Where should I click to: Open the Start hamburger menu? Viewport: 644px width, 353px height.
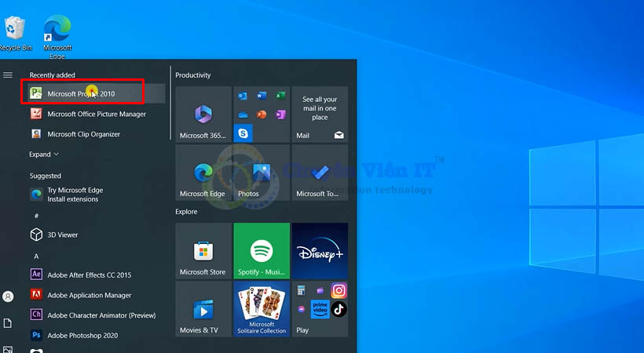pyautogui.click(x=8, y=75)
